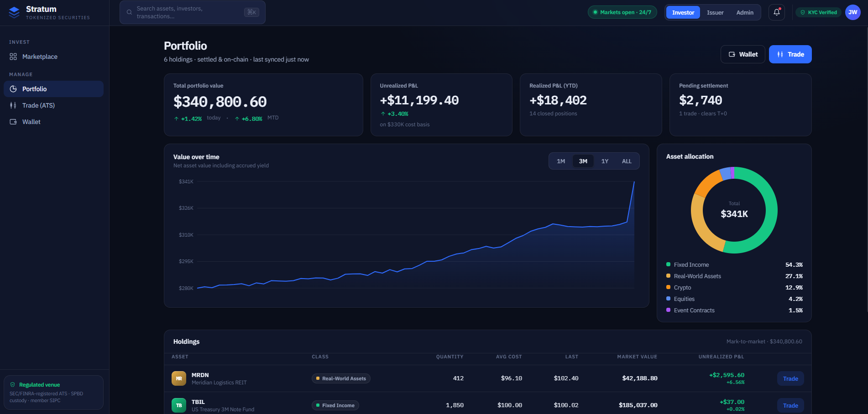Click the Equities blue legend swatch

[669, 299]
